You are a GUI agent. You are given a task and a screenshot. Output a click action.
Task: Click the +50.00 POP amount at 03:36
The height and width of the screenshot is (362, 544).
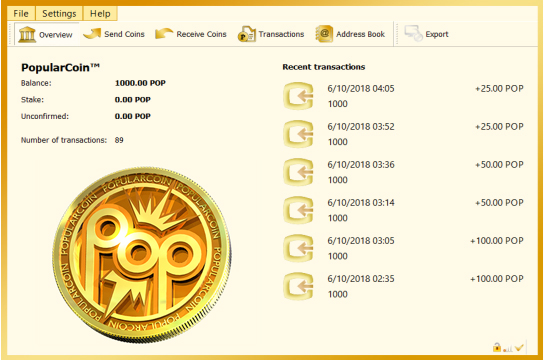499,165
